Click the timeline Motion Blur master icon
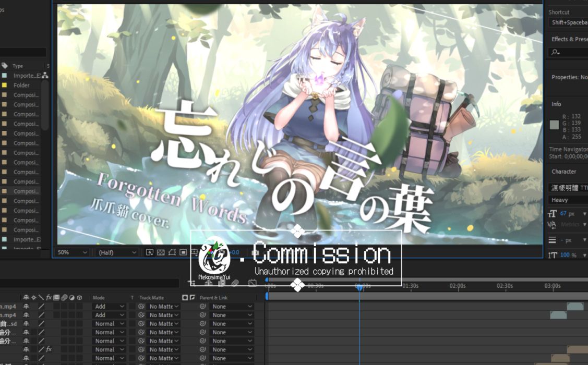 point(235,283)
